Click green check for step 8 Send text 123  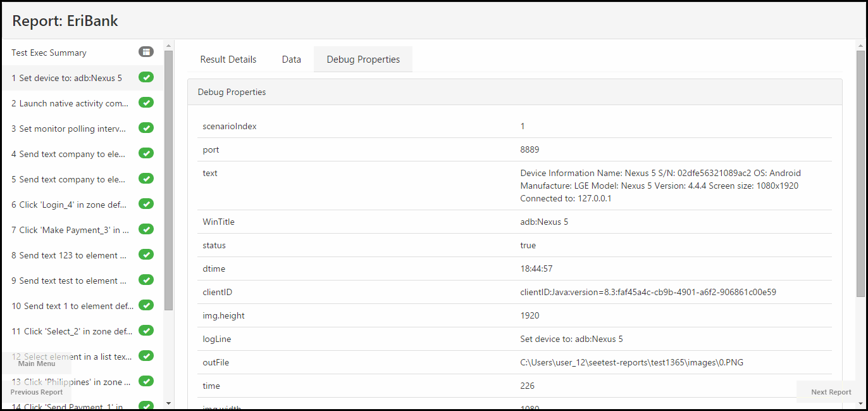click(146, 255)
